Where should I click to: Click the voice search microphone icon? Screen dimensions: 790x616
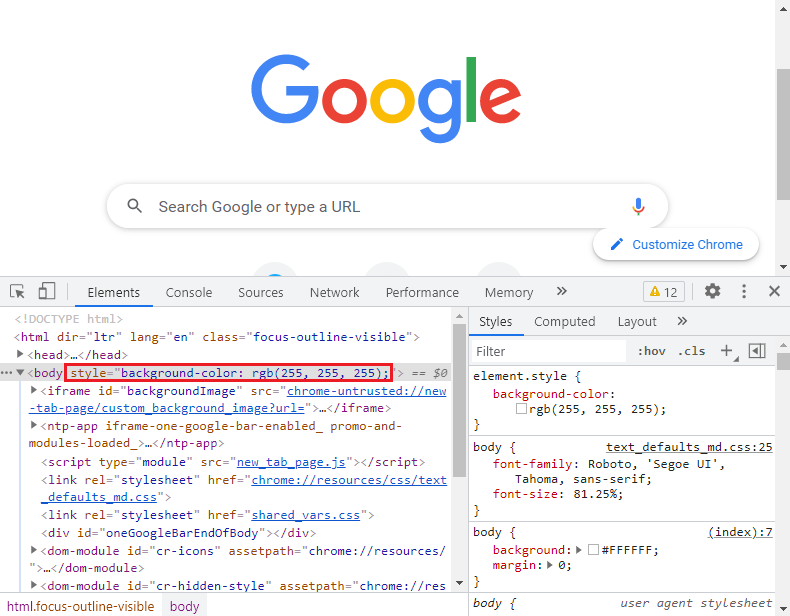coord(638,207)
